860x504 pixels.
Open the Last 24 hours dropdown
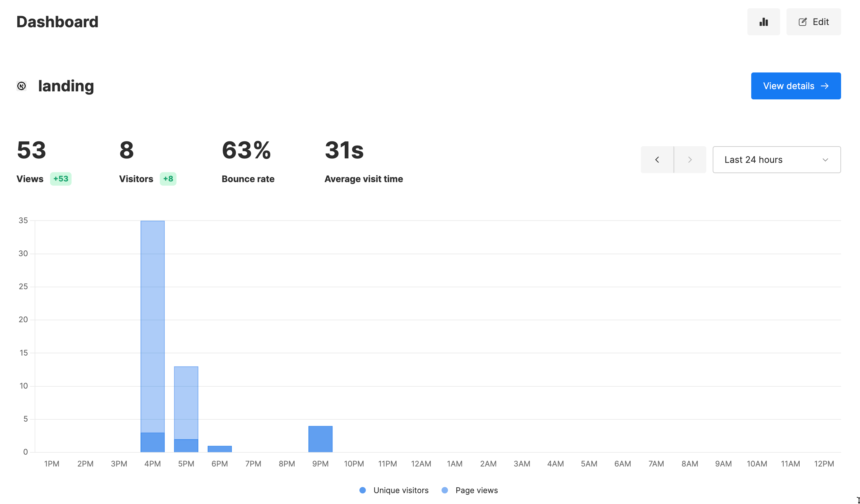click(x=776, y=160)
